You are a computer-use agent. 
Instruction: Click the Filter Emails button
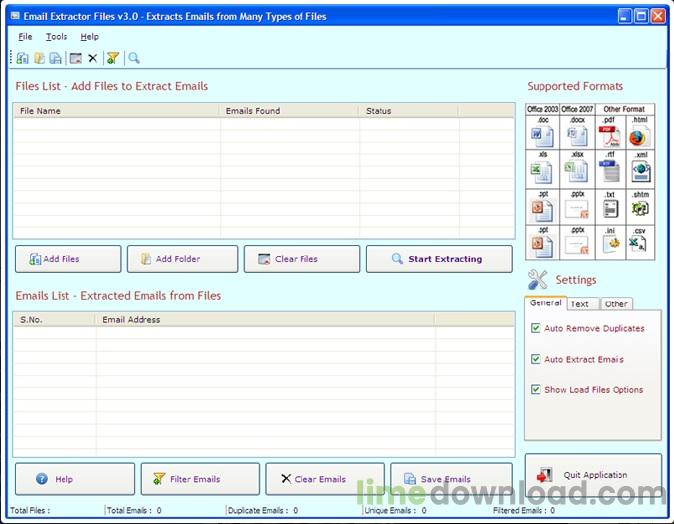click(x=200, y=479)
